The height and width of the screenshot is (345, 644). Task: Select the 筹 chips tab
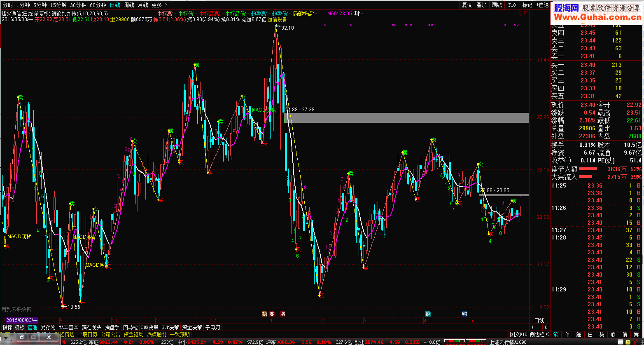tap(636, 335)
